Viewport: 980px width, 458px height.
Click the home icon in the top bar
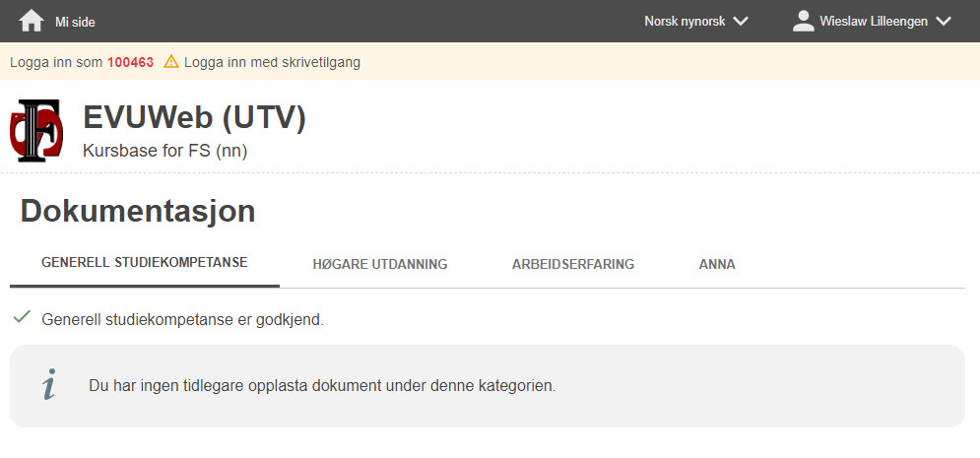[32, 22]
